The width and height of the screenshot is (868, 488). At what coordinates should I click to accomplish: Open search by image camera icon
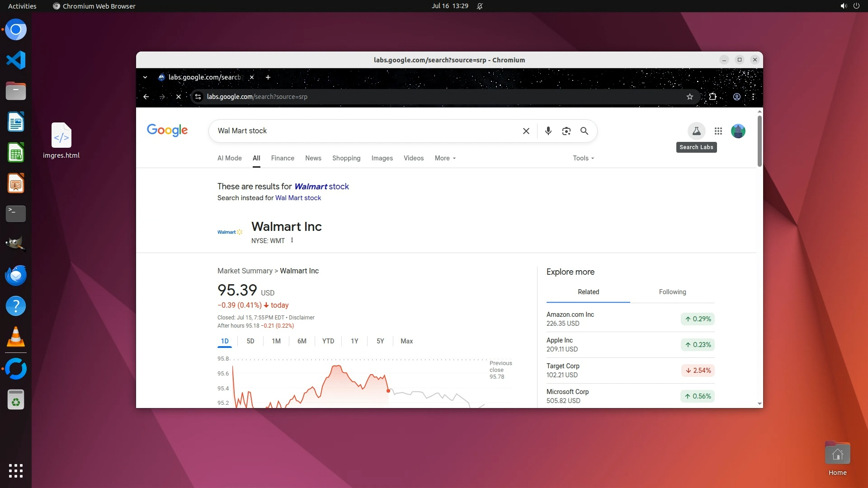(566, 131)
